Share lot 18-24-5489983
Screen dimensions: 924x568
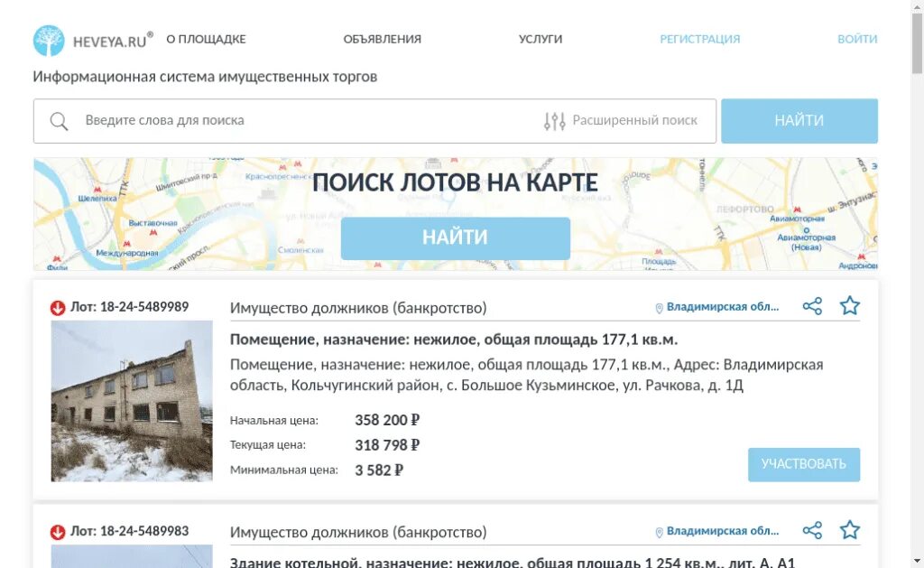(813, 530)
